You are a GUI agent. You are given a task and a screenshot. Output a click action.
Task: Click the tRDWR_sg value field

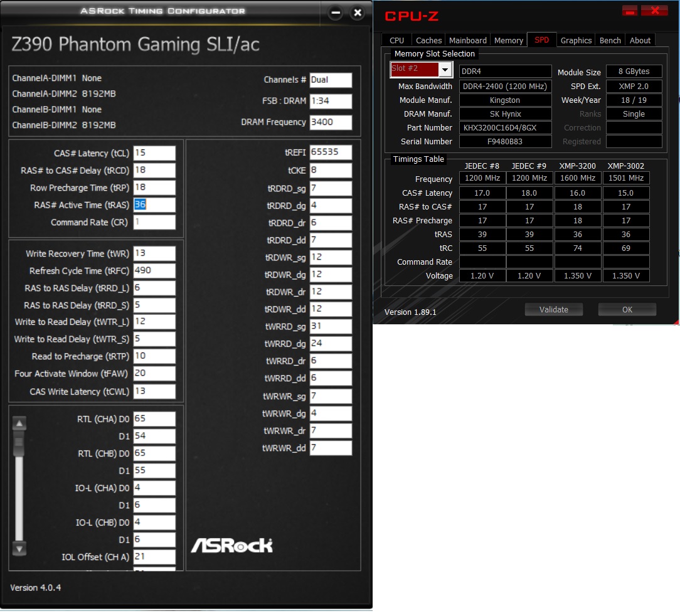pos(331,258)
